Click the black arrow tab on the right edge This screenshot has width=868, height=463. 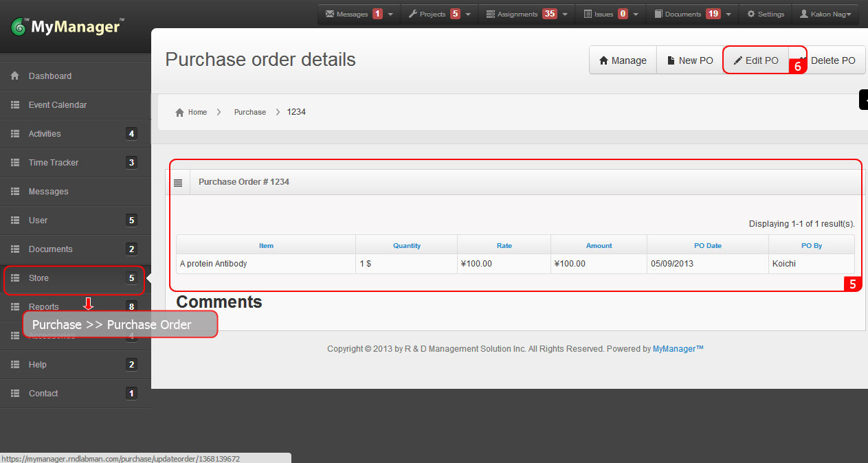tap(864, 99)
